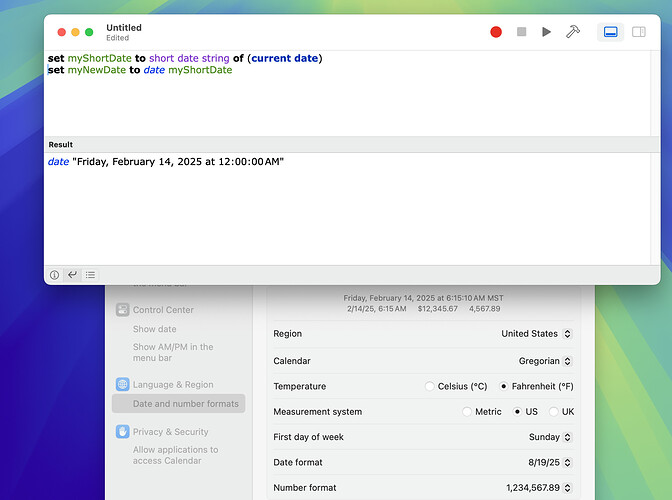
Task: Click the script result date text
Action: click(x=166, y=162)
